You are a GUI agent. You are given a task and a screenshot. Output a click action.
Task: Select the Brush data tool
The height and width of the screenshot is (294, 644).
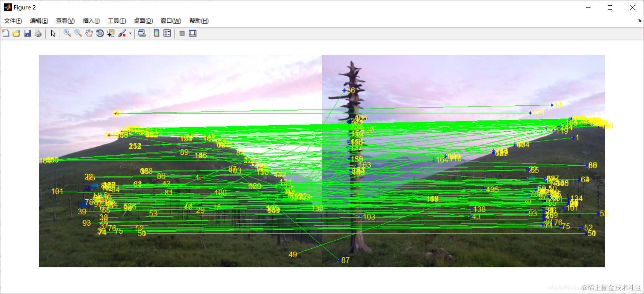[x=122, y=33]
